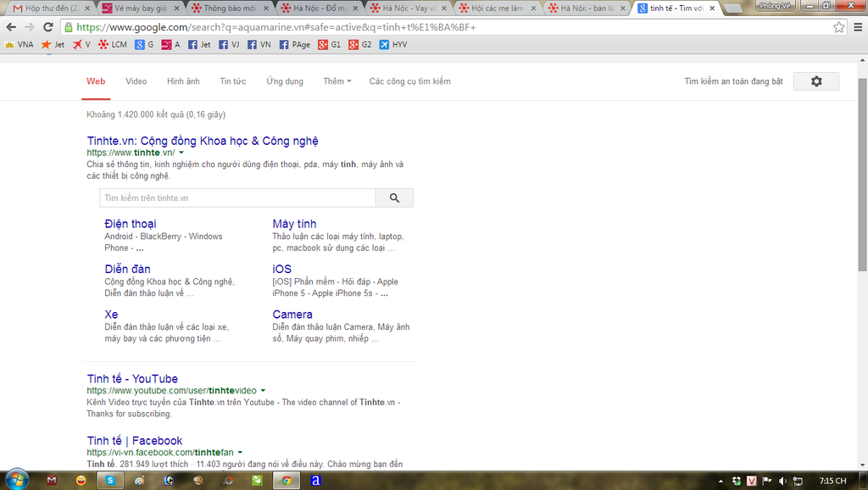Screen dimensions: 868x490
Task: Open Skype from the taskbar
Action: tap(109, 481)
